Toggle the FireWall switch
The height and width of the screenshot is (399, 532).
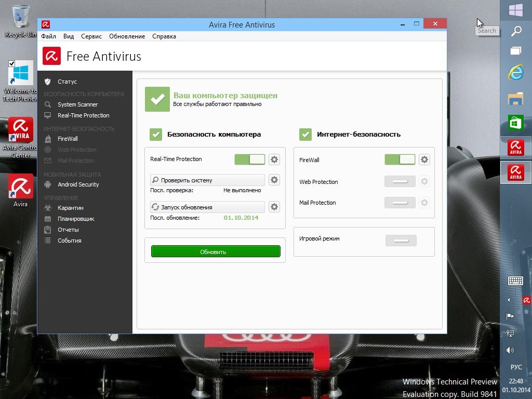(x=400, y=159)
